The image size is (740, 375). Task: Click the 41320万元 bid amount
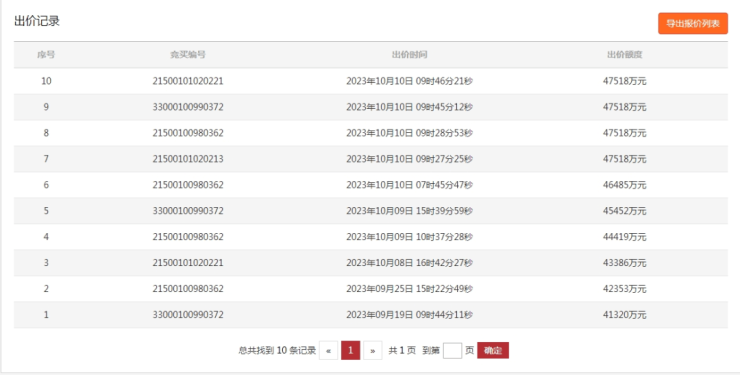[x=624, y=315]
